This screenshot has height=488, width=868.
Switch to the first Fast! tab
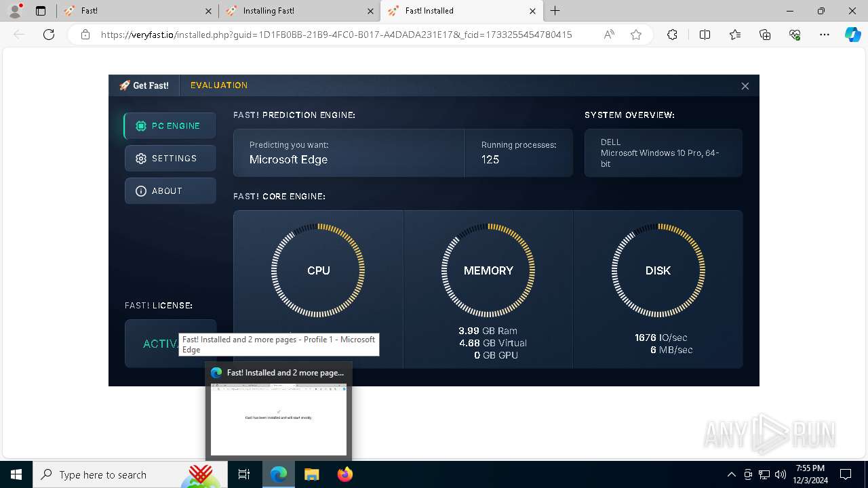point(138,11)
